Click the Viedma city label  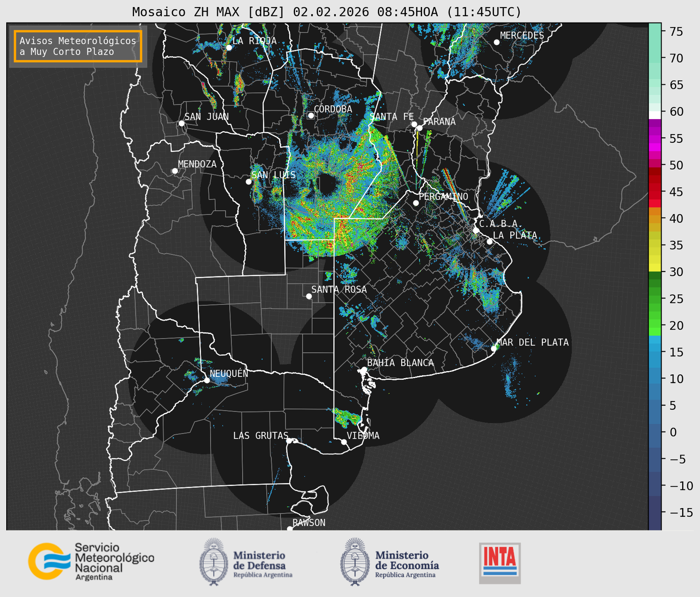click(363, 436)
